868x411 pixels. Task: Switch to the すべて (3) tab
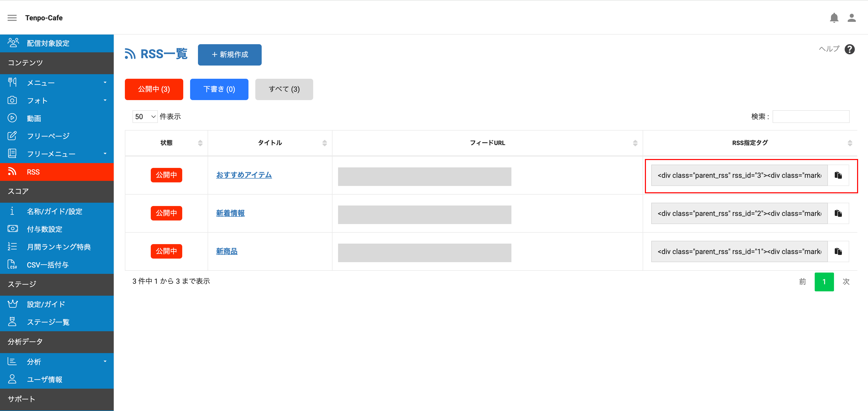[284, 89]
